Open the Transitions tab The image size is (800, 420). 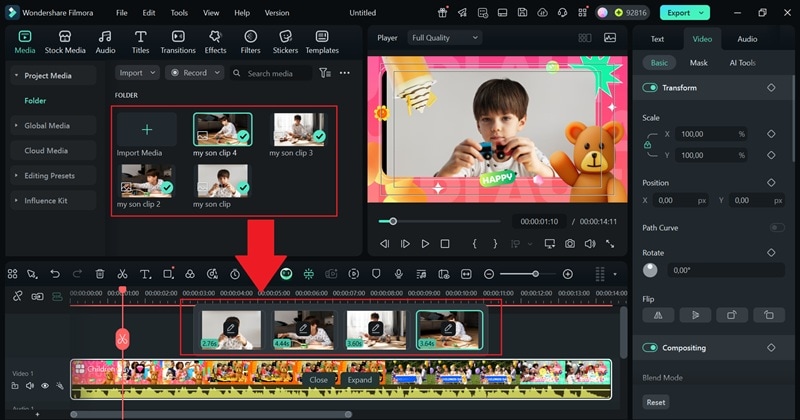(x=178, y=42)
